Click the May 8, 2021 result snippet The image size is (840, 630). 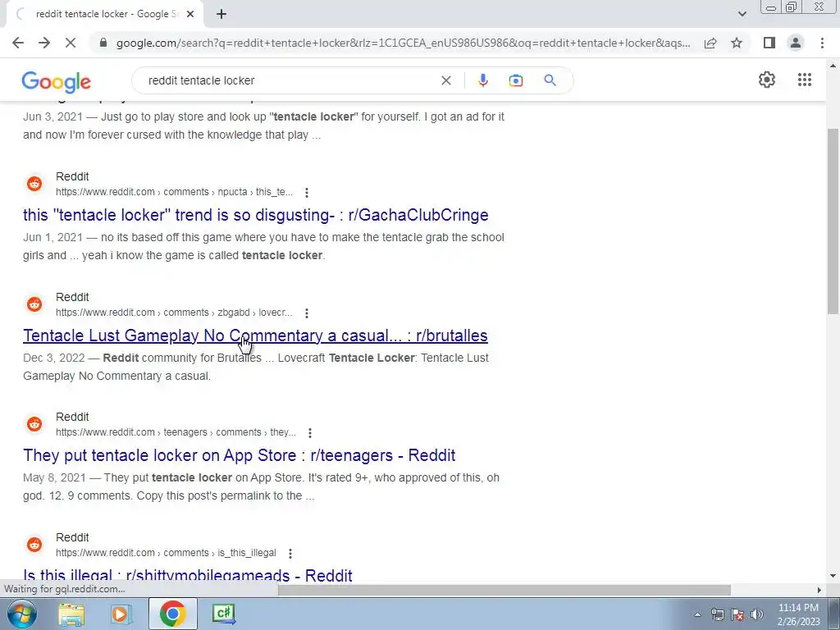(262, 486)
